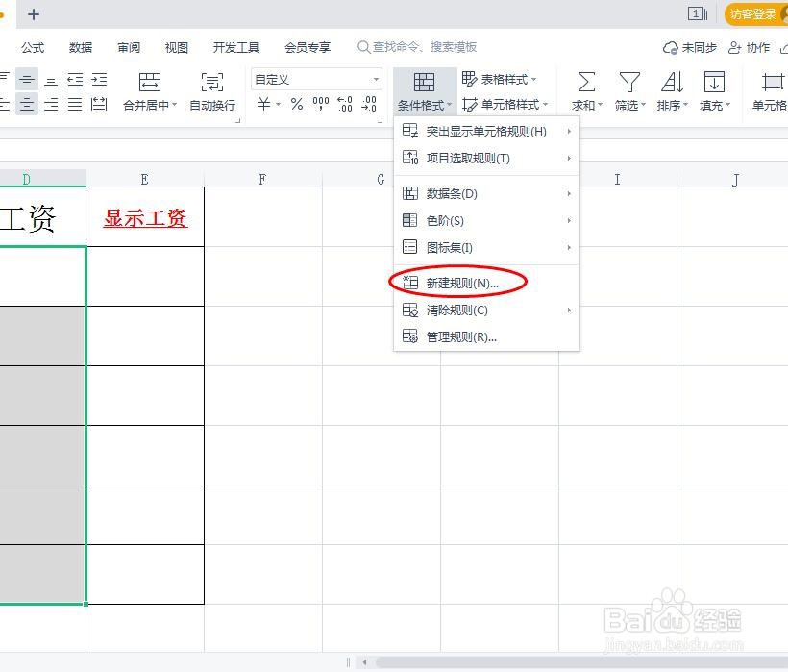Click the 协作 collaboration button

click(750, 48)
